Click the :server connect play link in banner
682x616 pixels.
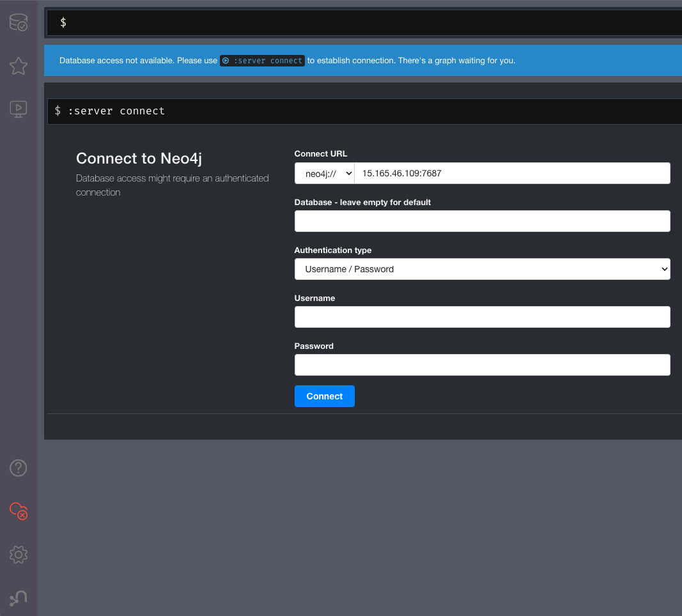point(262,61)
